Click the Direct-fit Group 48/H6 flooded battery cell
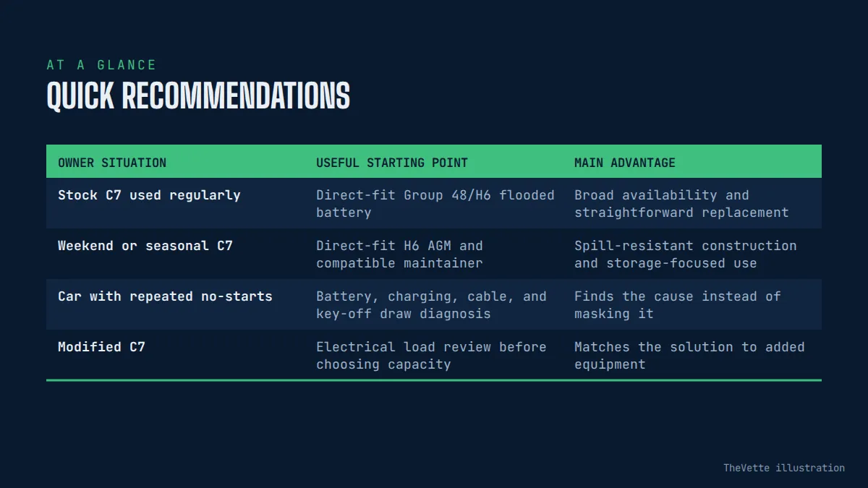This screenshot has width=868, height=488. [x=435, y=204]
